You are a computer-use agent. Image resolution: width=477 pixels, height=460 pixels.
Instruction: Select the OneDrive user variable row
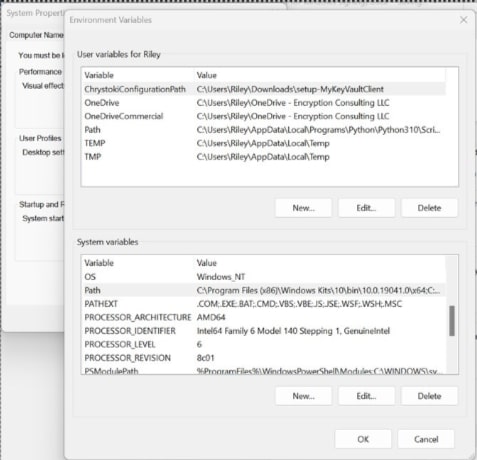pyautogui.click(x=263, y=103)
